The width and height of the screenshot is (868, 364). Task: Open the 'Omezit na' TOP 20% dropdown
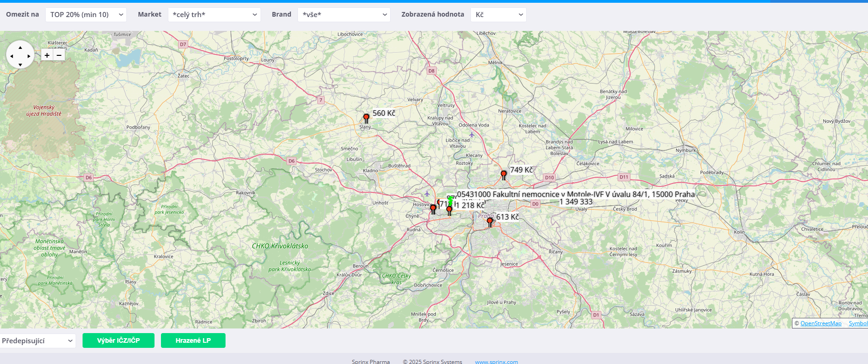tap(86, 15)
